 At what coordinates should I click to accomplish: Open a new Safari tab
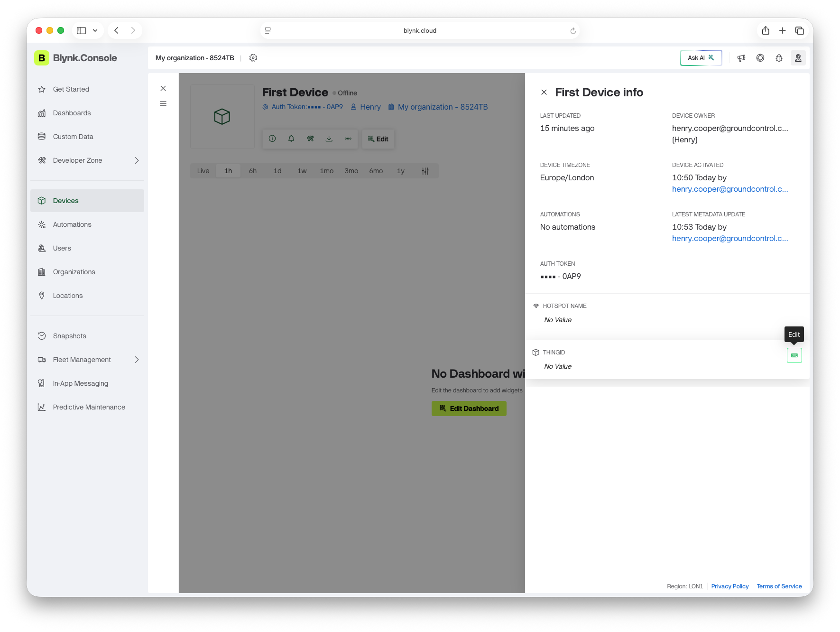click(783, 30)
